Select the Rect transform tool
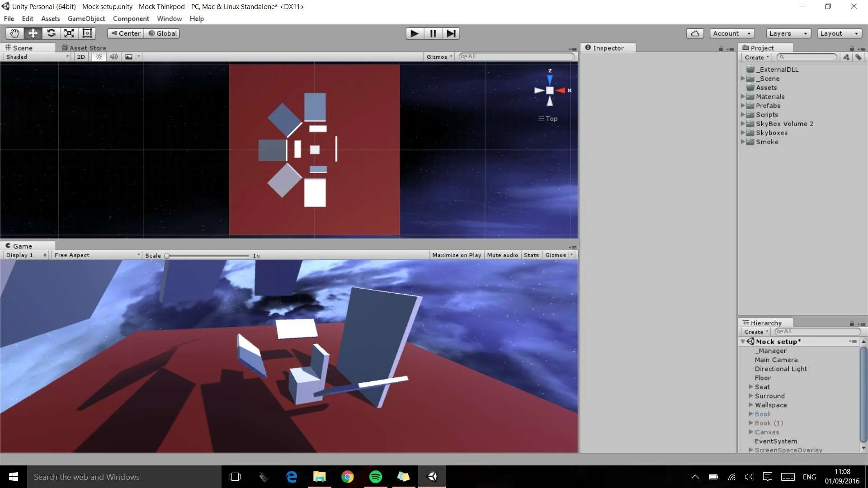The width and height of the screenshot is (868, 488). [87, 33]
